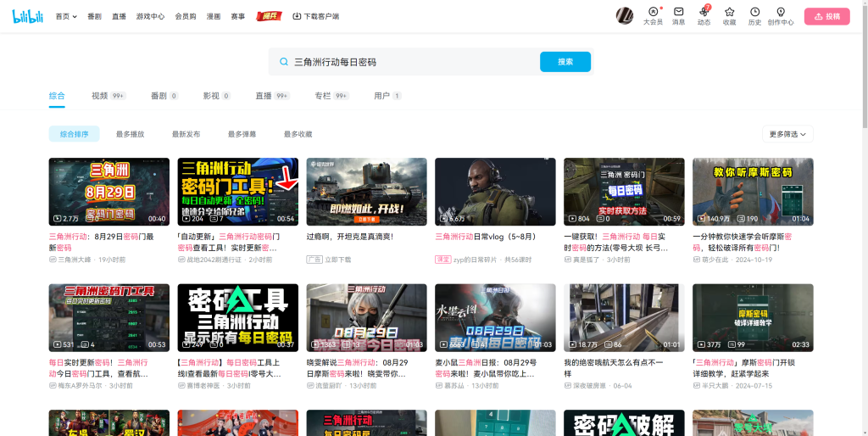Open the tank ad thumbnail 即燃如此,开战

click(366, 192)
